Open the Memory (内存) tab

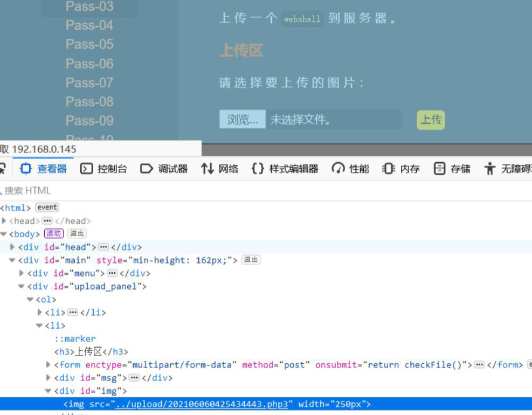(401, 169)
